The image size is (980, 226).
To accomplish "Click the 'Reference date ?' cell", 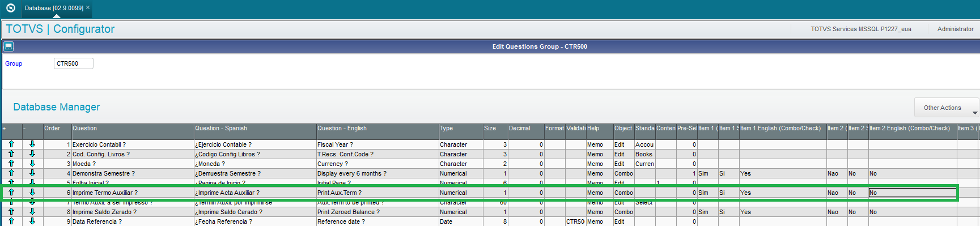I will pos(377,221).
